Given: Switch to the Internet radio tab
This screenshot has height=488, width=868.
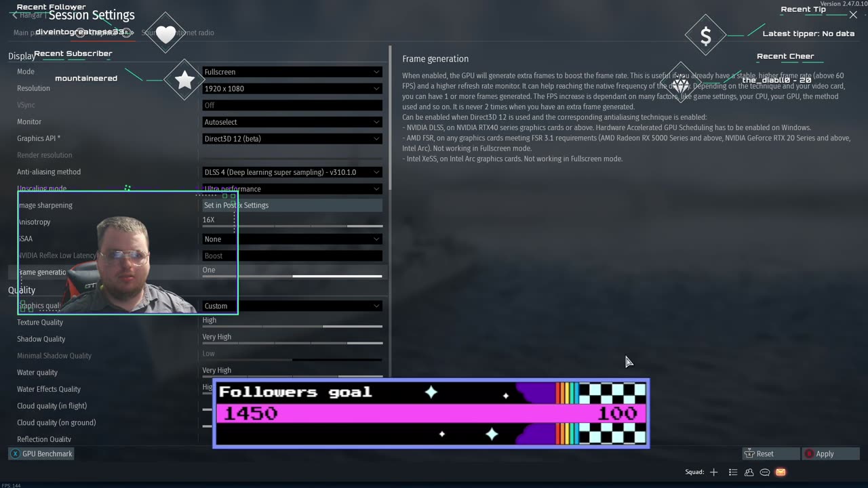Looking at the screenshot, I should pyautogui.click(x=192, y=33).
